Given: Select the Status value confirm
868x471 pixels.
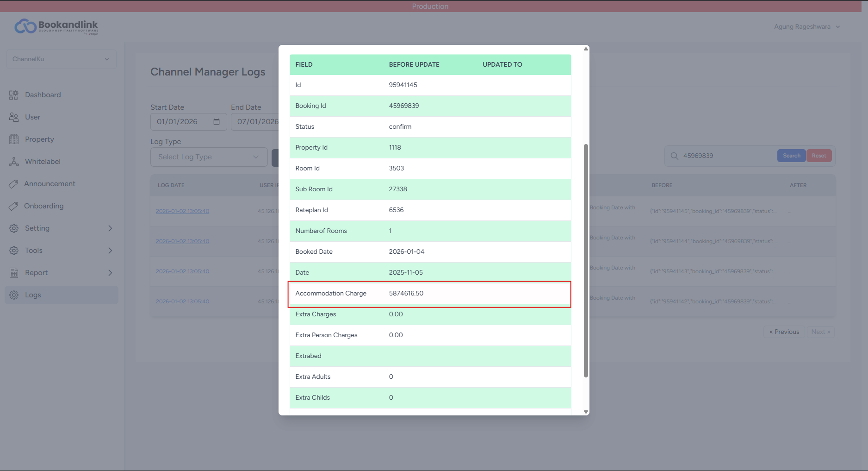Looking at the screenshot, I should click(400, 127).
